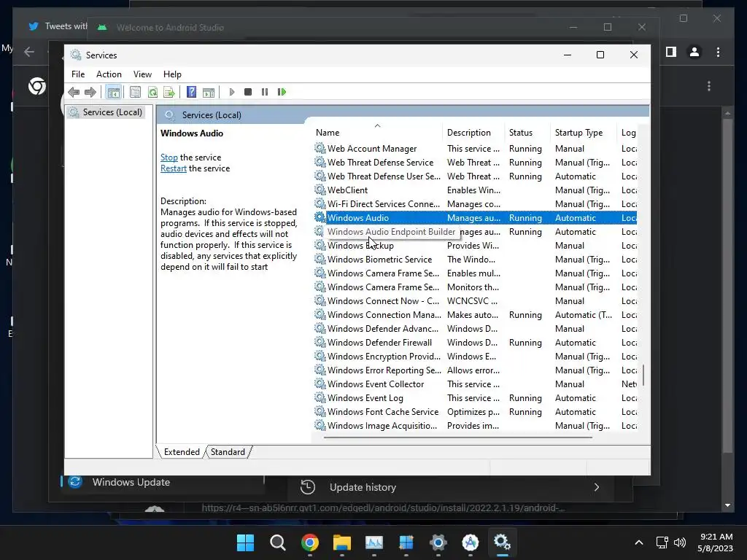The height and width of the screenshot is (560, 747).
Task: Click the vertical scrollbar thumb in services list
Action: point(643,375)
